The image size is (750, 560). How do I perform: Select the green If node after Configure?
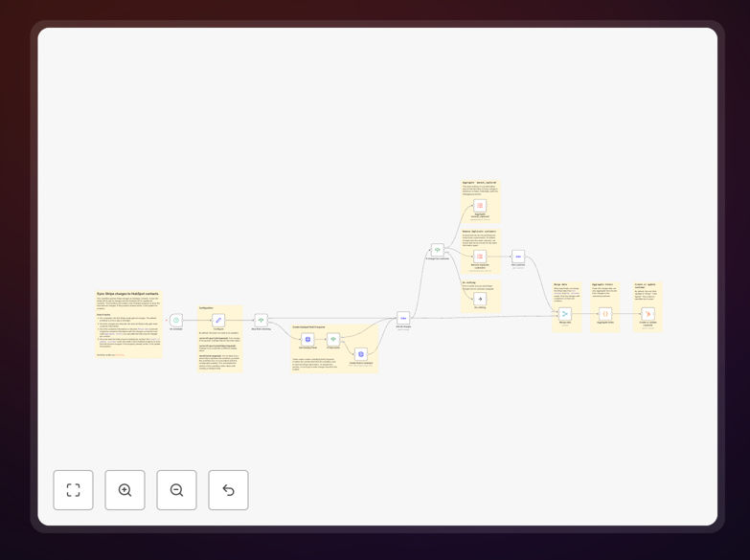point(261,320)
